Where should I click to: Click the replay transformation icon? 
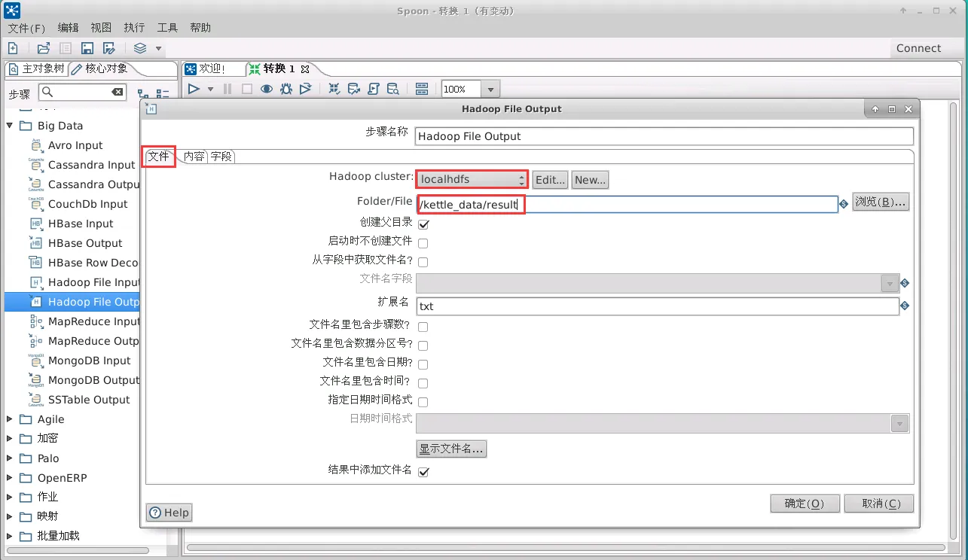click(x=305, y=89)
